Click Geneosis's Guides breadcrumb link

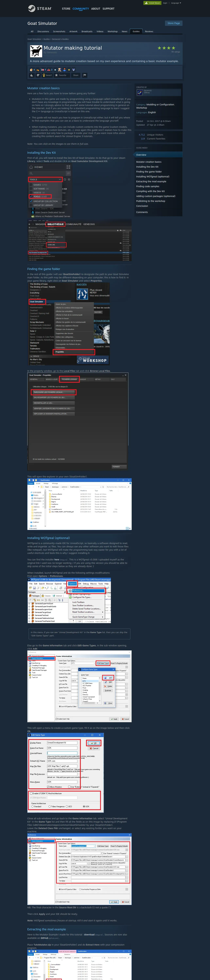pyautogui.click(x=60, y=39)
